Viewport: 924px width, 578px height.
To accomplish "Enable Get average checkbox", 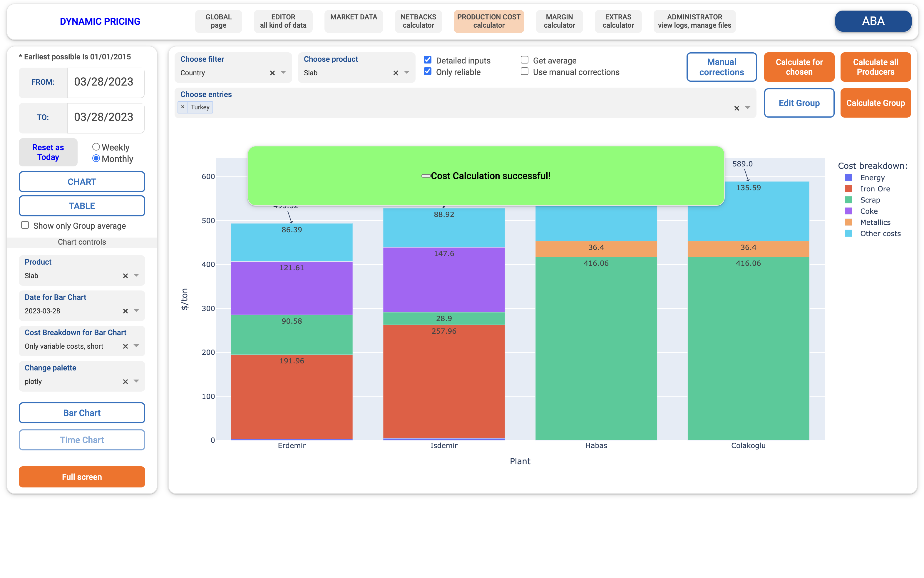I will pos(524,60).
